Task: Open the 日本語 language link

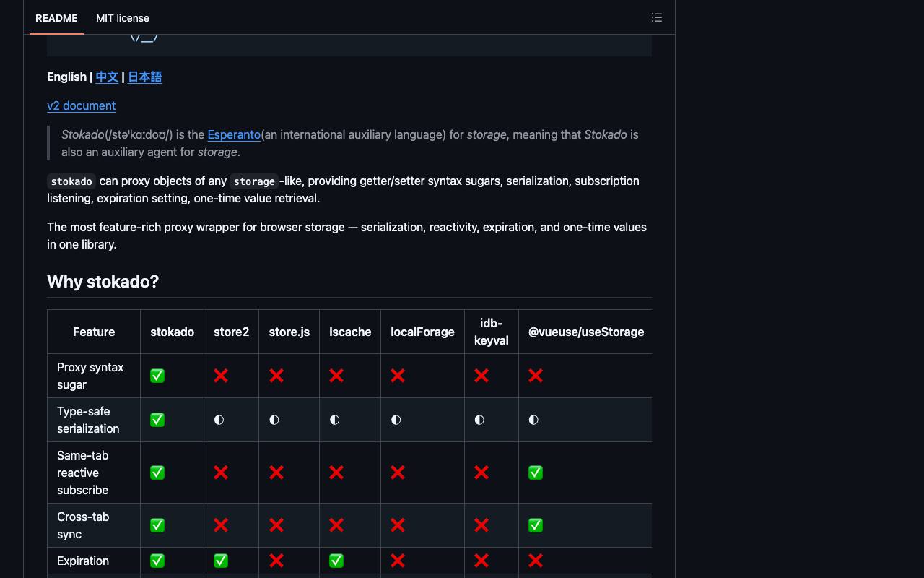Action: coord(144,77)
